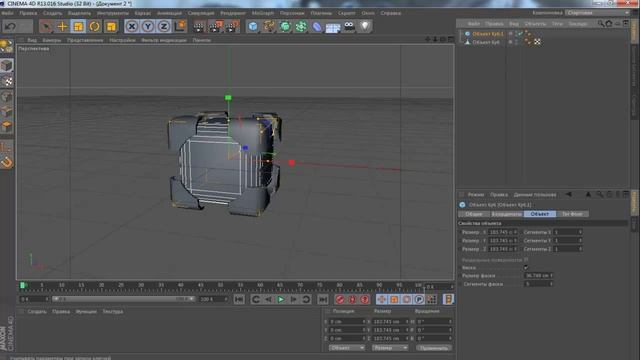The image size is (640, 360).
Task: Open the spline tools icon
Action: point(269,27)
